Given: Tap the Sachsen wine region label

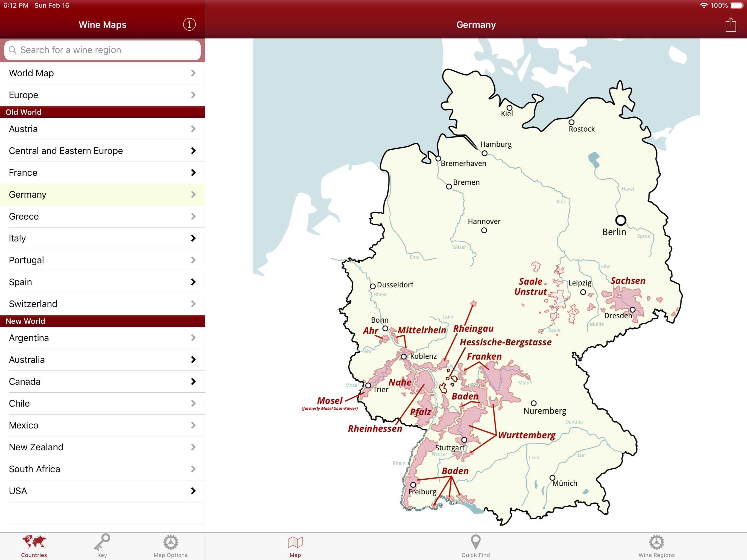Looking at the screenshot, I should 628,280.
